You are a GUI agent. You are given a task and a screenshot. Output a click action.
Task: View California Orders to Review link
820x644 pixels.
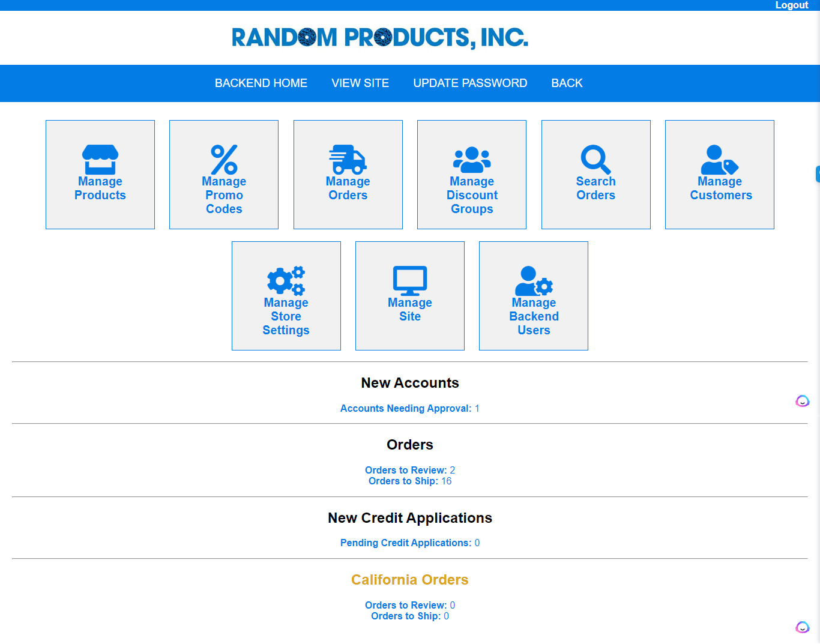point(409,605)
